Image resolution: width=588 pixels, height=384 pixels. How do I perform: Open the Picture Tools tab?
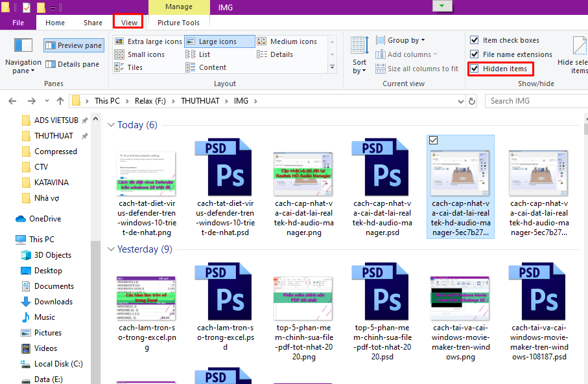click(x=178, y=23)
